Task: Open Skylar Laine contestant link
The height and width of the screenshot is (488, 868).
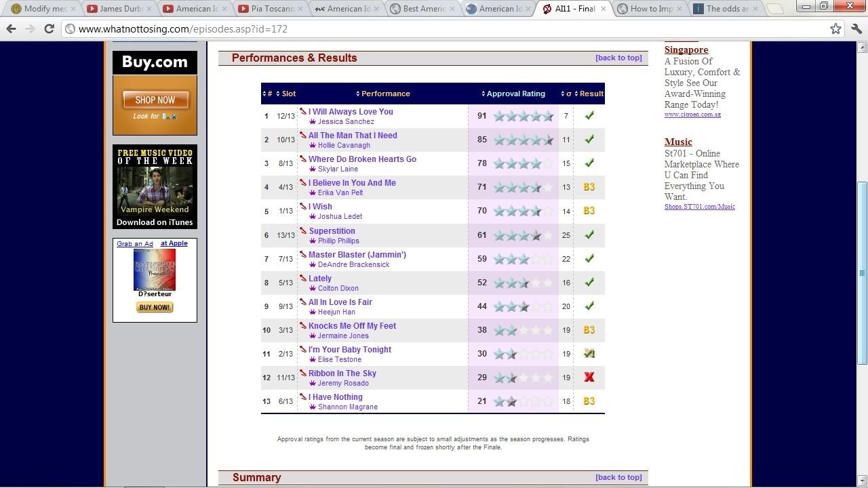Action: click(x=338, y=169)
